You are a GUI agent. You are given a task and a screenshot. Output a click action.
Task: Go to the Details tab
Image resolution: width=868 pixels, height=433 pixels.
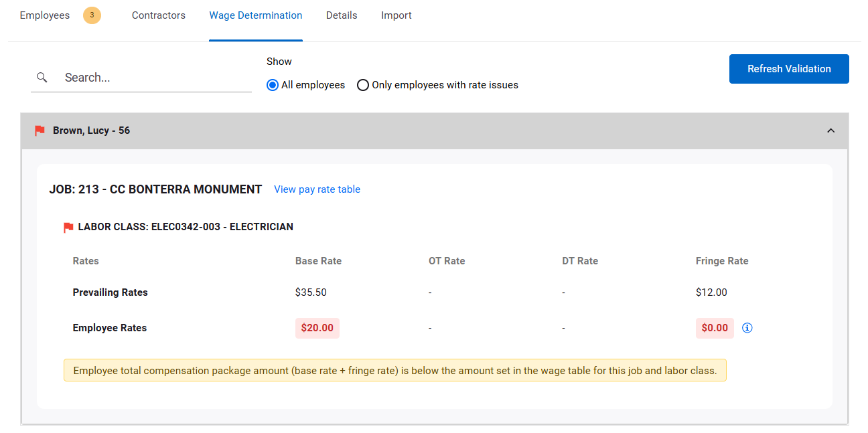342,15
